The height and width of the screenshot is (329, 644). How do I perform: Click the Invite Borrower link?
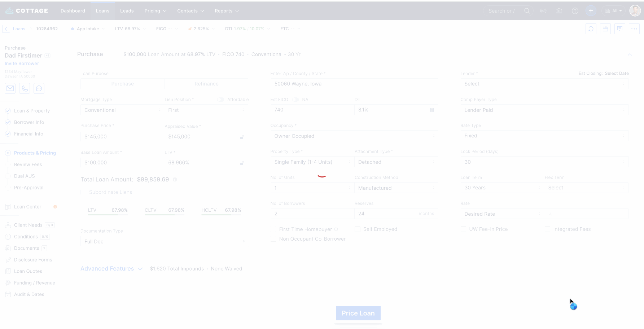click(22, 63)
